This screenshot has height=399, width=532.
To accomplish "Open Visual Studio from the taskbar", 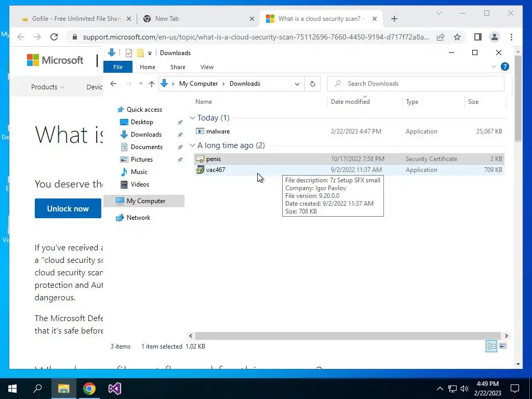I will click(x=115, y=389).
